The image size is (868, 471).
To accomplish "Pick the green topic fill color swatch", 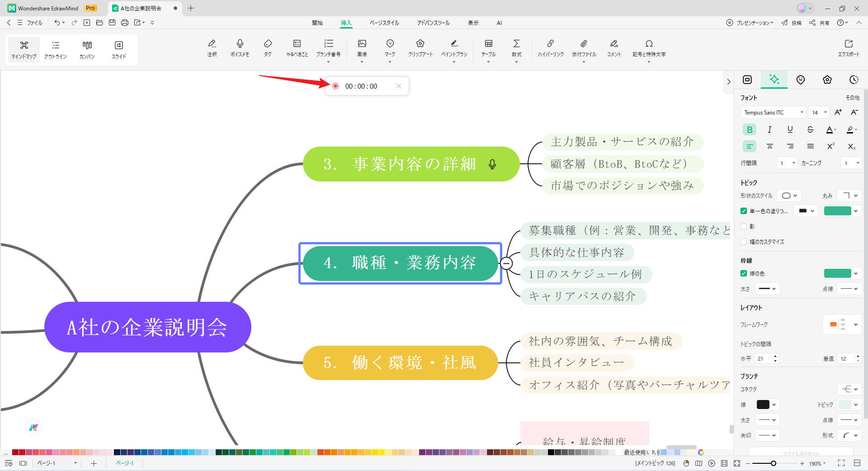I will tap(837, 211).
